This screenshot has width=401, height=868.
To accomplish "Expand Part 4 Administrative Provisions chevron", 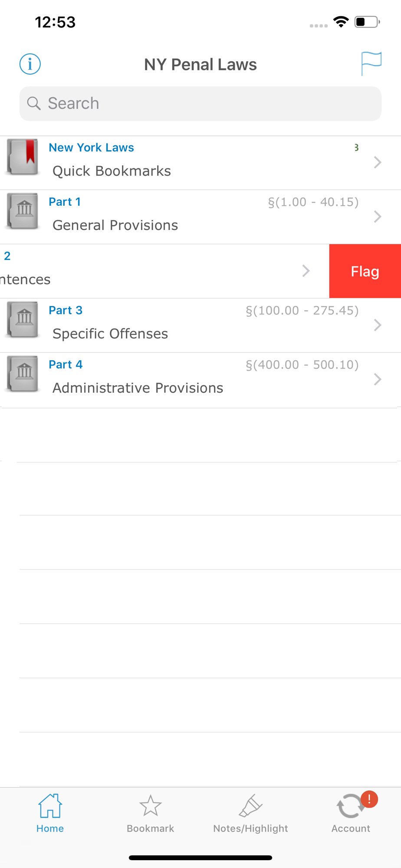I will (378, 379).
